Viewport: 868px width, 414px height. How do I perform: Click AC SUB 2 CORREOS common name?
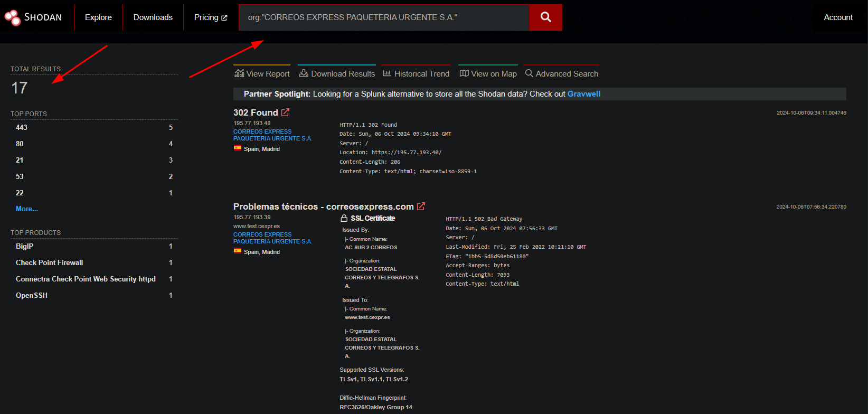[371, 247]
